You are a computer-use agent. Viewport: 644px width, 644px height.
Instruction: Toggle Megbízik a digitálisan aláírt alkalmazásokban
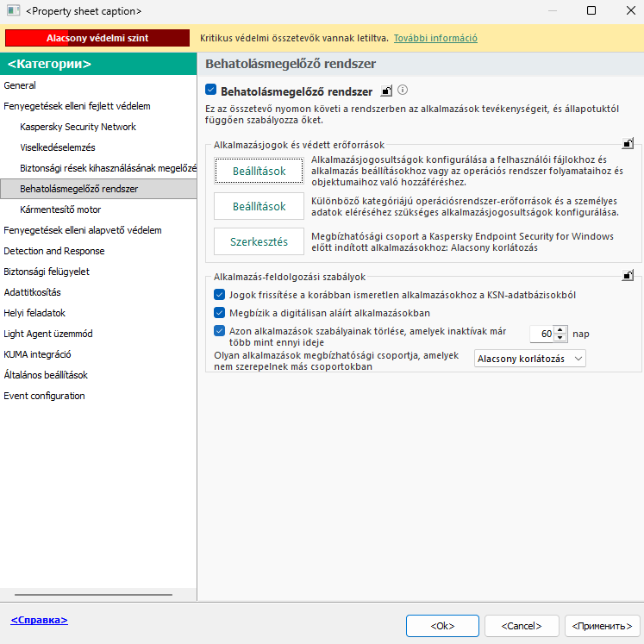[x=219, y=313]
